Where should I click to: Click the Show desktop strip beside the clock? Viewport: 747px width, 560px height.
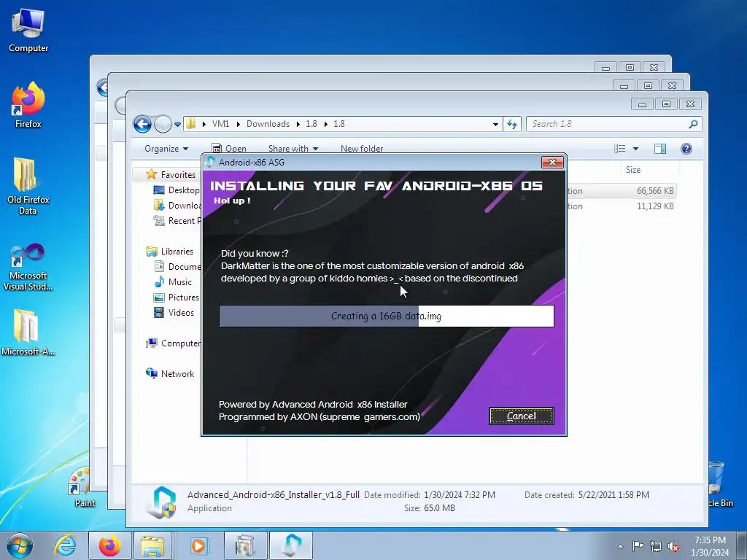(743, 546)
